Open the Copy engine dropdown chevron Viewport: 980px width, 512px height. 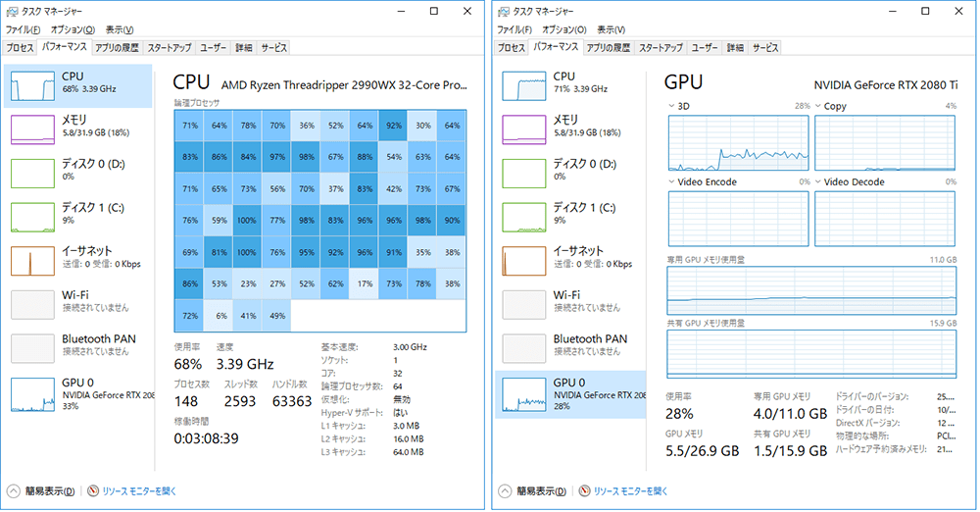tap(817, 106)
